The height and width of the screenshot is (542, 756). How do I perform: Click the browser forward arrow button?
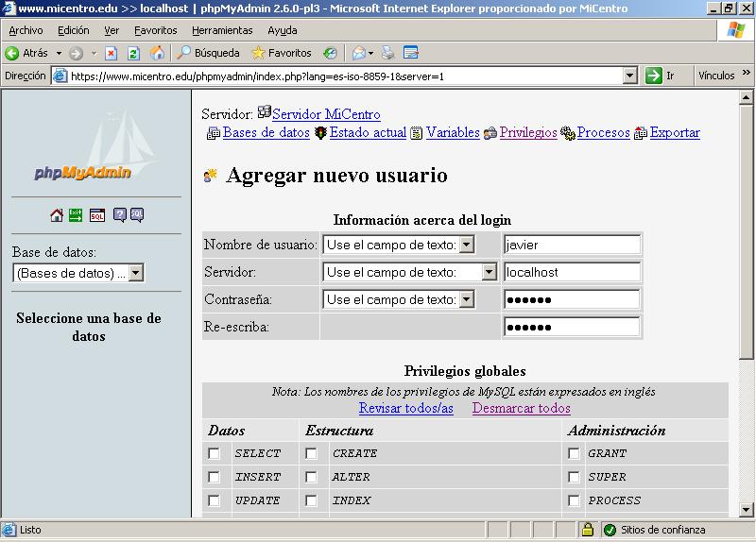click(x=76, y=53)
